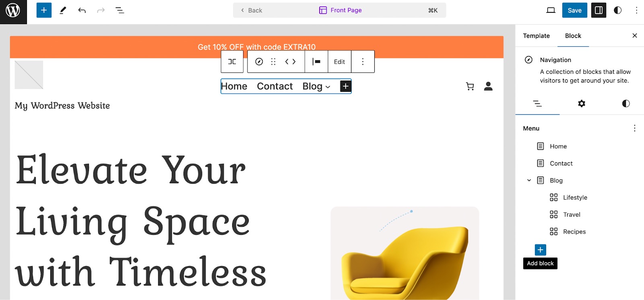Click the Save button
Viewport: 644px width, 300px height.
574,10
